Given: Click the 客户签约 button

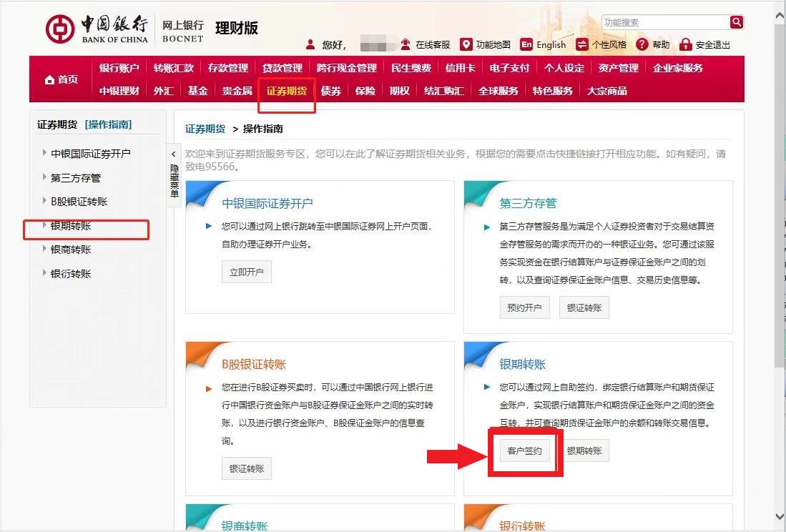Looking at the screenshot, I should coord(524,451).
